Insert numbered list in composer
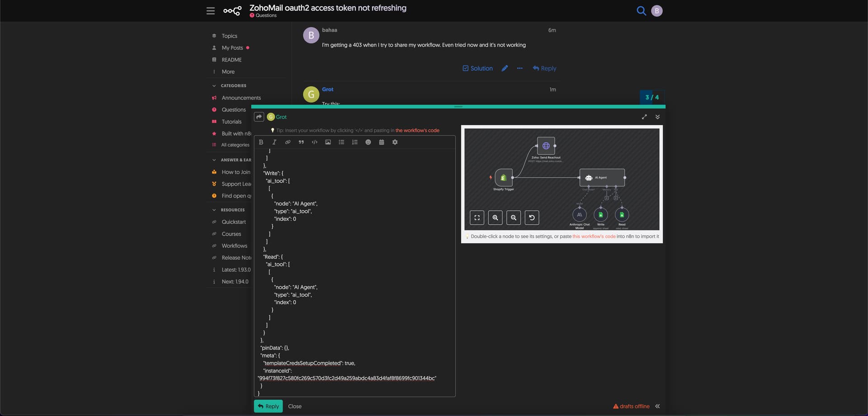The width and height of the screenshot is (868, 416). 355,142
